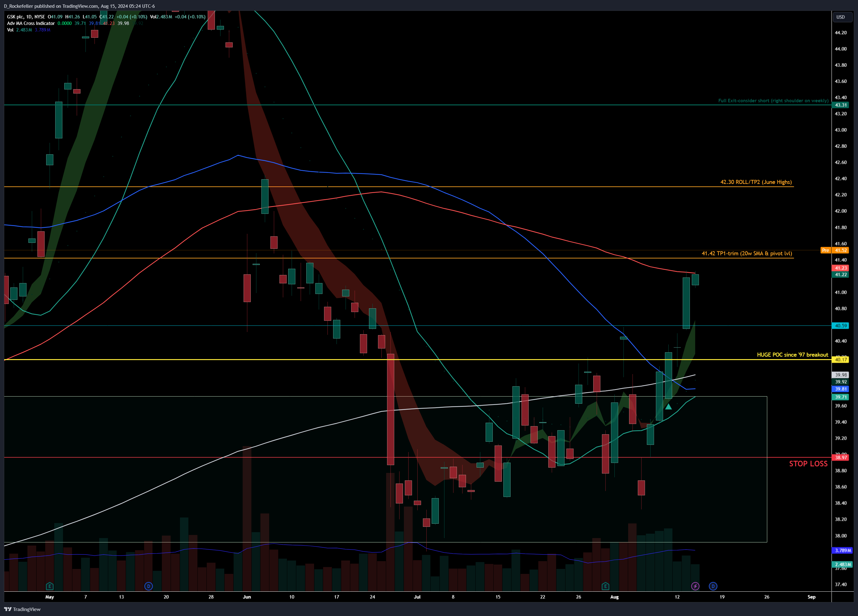Click the 43.31 price axis tag
This screenshot has height=616, width=858.
click(x=841, y=105)
